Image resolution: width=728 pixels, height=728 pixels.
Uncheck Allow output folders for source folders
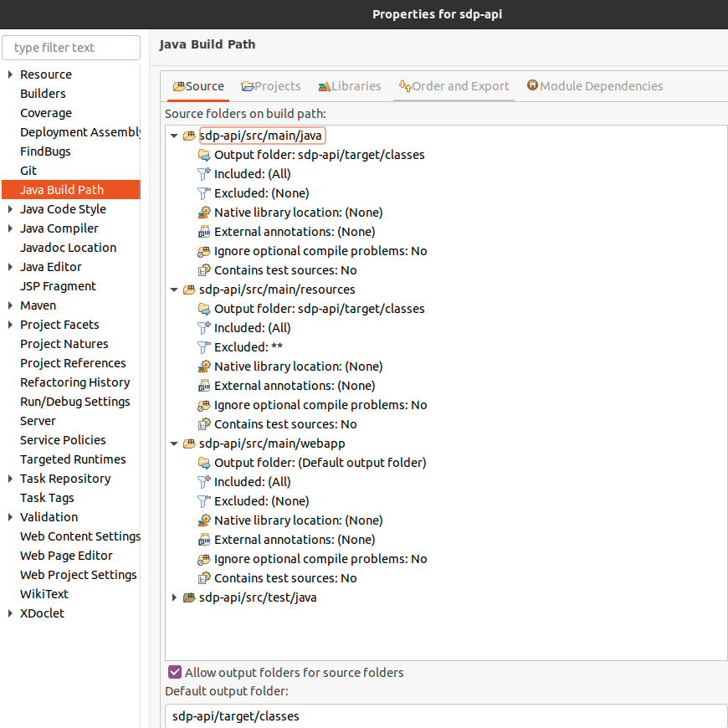(x=175, y=672)
